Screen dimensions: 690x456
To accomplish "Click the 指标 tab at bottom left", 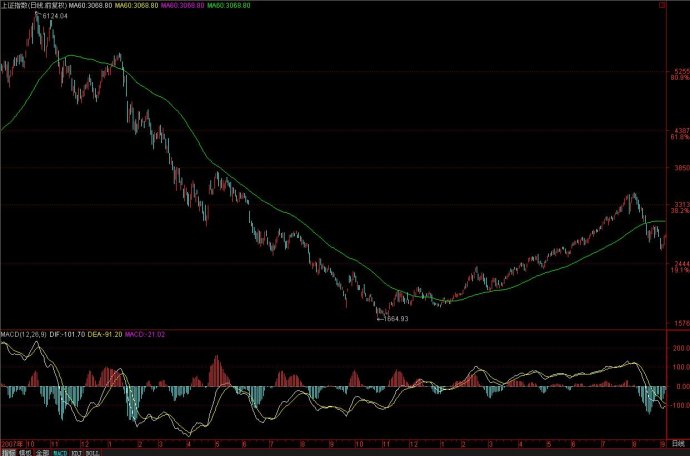I will [8, 452].
